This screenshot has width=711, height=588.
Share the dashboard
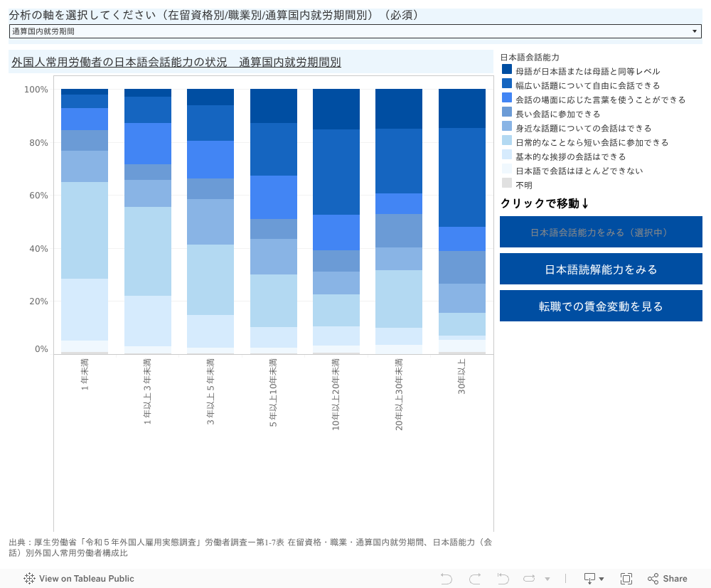pyautogui.click(x=668, y=579)
